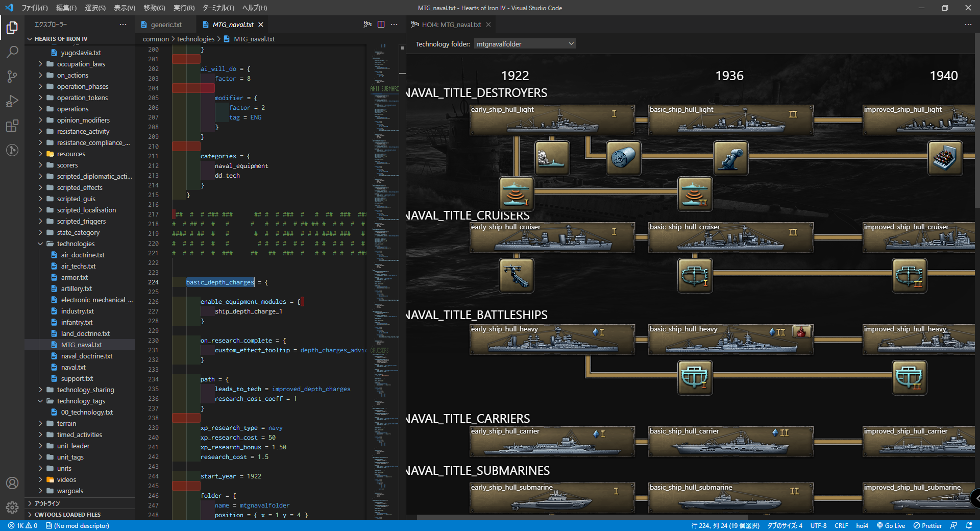
Task: Click Prettier in status bar
Action: [x=927, y=525]
